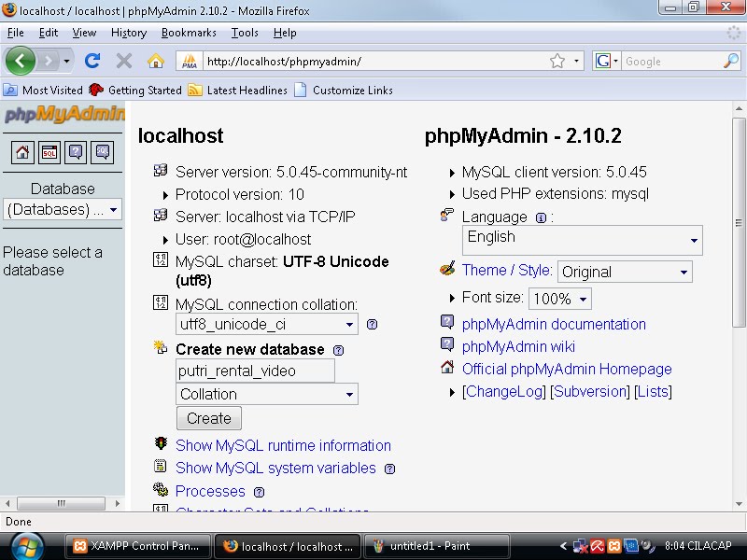
Task: Open the Collation dropdown for new database
Action: point(267,394)
